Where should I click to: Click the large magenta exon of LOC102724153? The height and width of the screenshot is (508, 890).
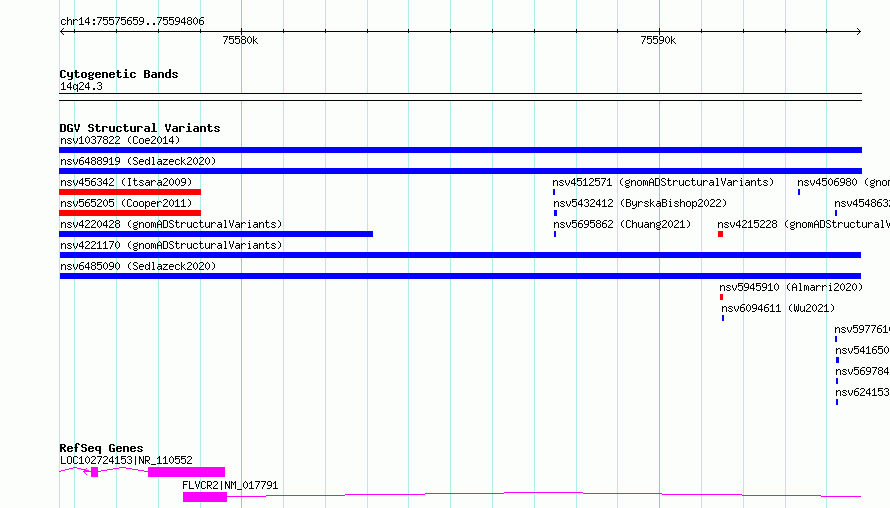(x=186, y=472)
